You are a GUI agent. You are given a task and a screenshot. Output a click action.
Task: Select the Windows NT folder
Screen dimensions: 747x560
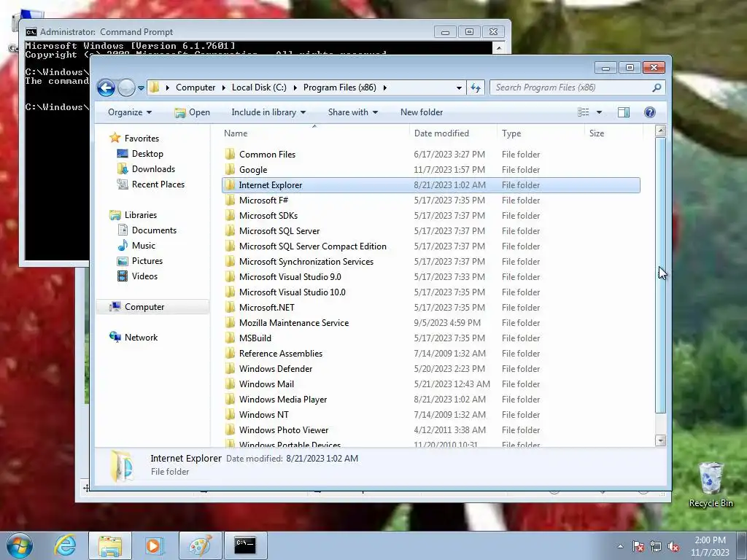[x=263, y=414]
